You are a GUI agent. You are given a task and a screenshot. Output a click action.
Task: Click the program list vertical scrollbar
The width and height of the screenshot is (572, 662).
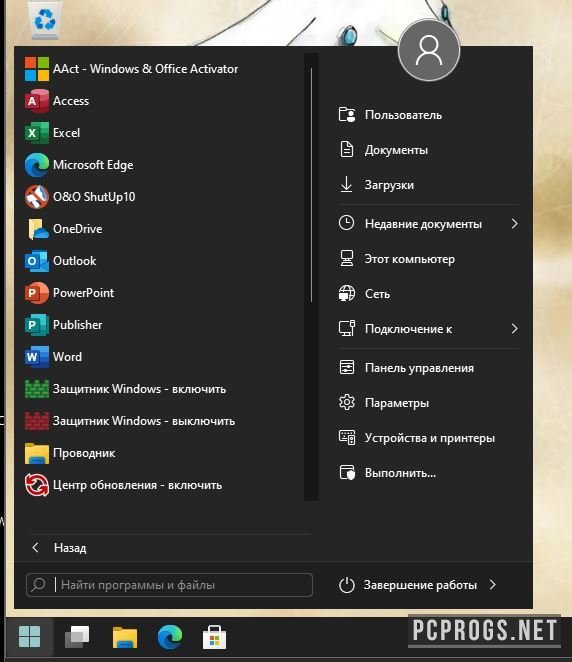coord(312,185)
